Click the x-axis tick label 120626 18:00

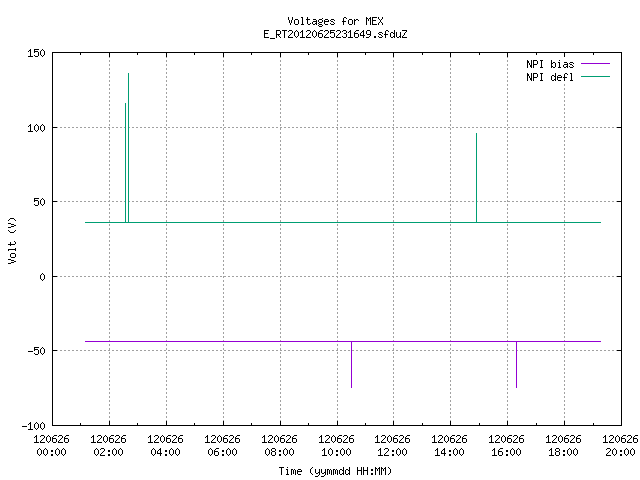563,446
